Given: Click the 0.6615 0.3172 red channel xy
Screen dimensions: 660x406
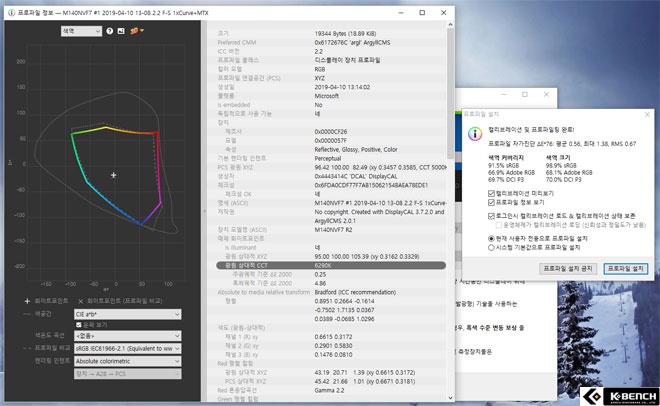Looking at the screenshot, I should click(333, 337).
